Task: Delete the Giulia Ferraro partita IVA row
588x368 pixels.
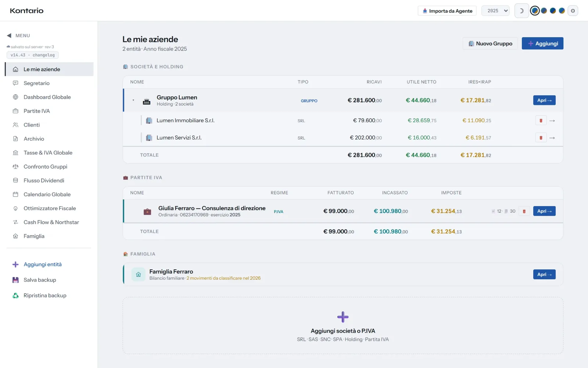Action: [x=524, y=211]
